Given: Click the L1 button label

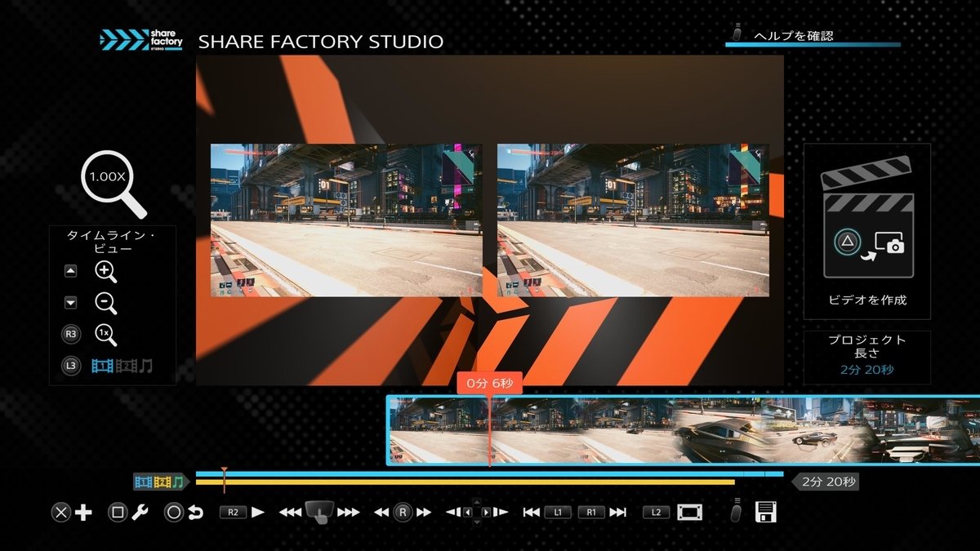Looking at the screenshot, I should coord(559,513).
